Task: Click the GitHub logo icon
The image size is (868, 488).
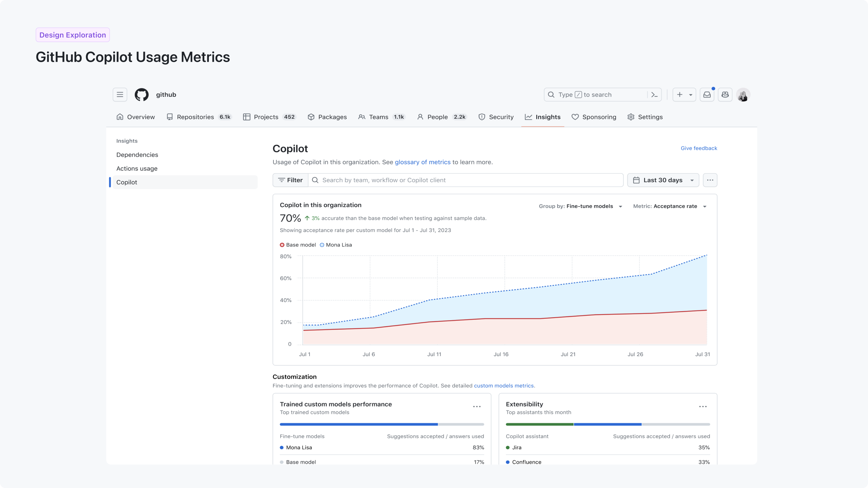Action: coord(142,95)
